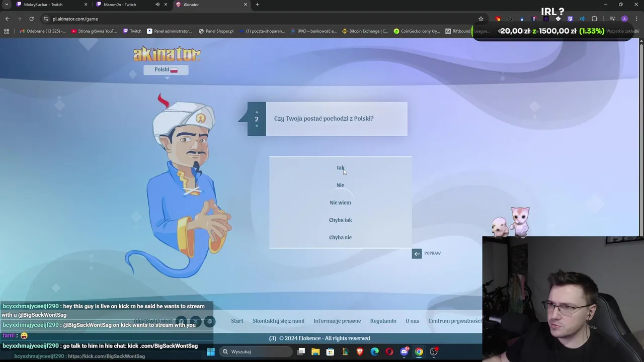This screenshot has height=362, width=644.
Task: Open the 'CoinGecko: ceny kry...' bookmark
Action: click(x=417, y=31)
